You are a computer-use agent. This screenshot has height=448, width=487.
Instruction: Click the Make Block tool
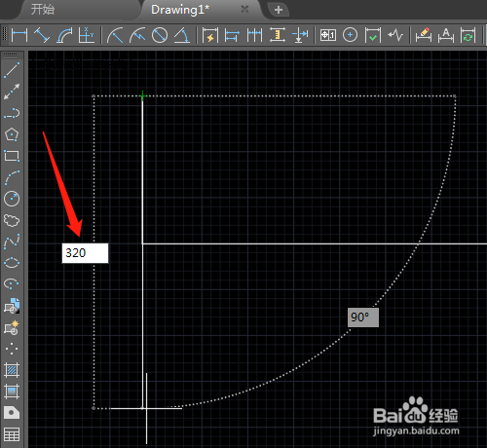(12, 327)
